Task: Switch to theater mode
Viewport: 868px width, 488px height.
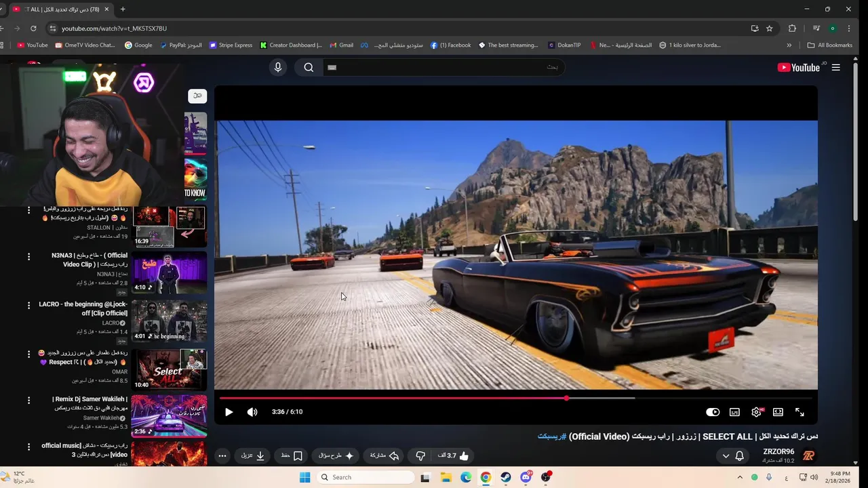Action: tap(778, 412)
